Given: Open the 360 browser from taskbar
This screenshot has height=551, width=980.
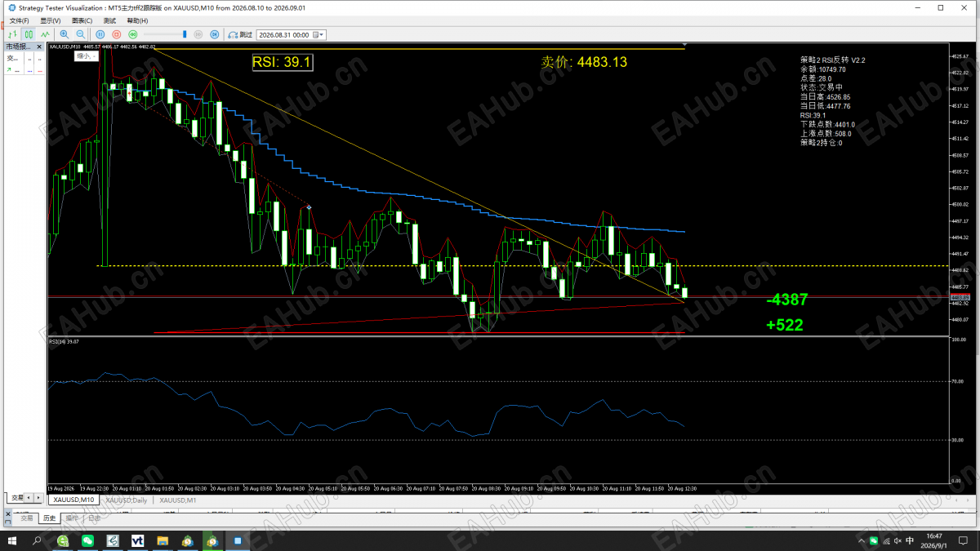Looking at the screenshot, I should coord(62,540).
